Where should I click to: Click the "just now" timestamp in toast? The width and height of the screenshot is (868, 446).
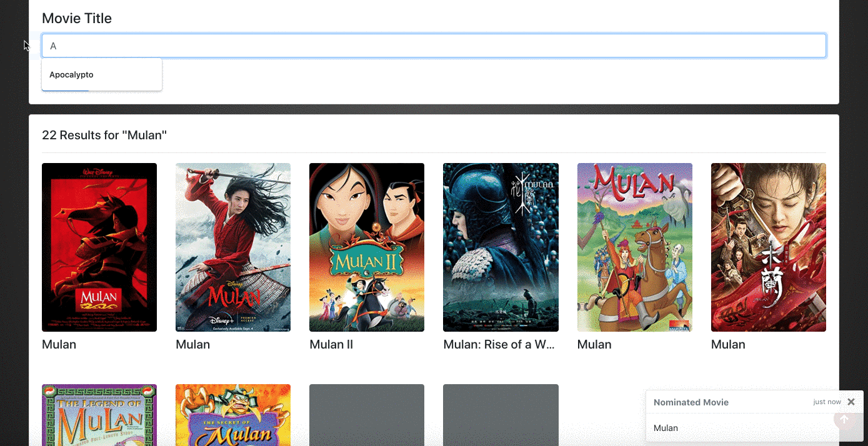(827, 402)
